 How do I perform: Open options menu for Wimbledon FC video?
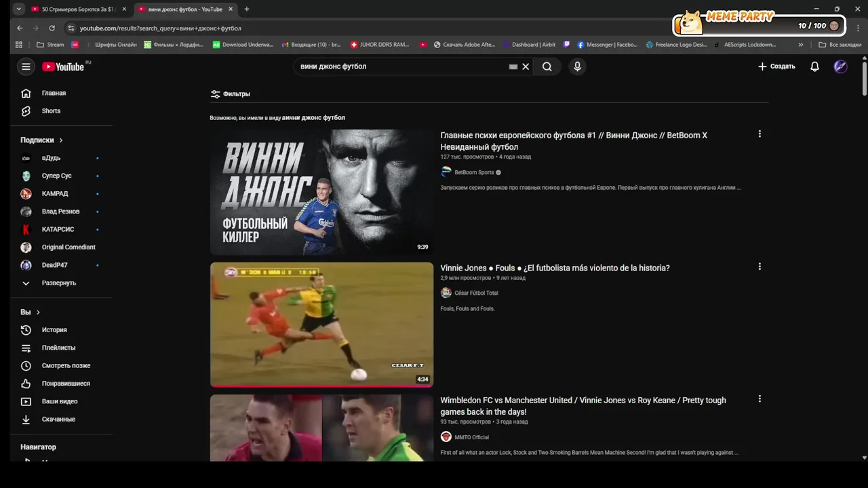click(x=759, y=399)
